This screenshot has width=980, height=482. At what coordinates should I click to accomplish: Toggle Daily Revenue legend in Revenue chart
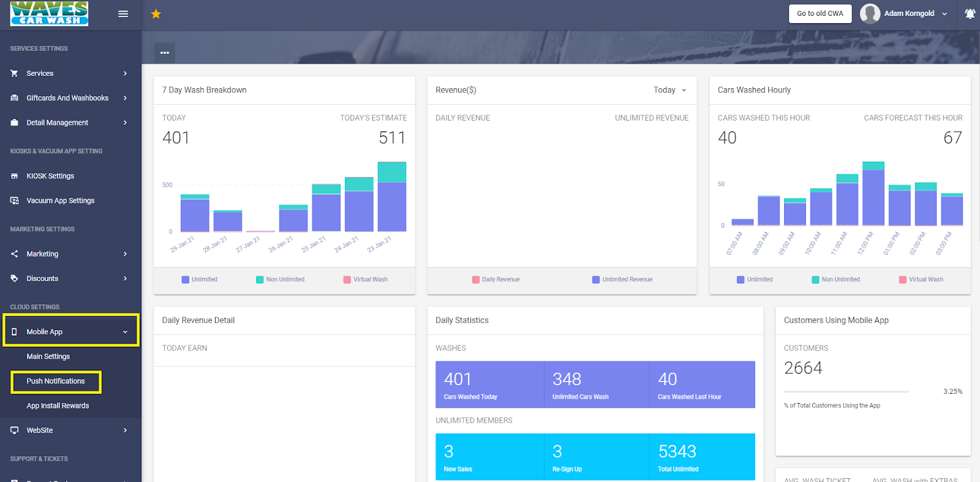(496, 279)
